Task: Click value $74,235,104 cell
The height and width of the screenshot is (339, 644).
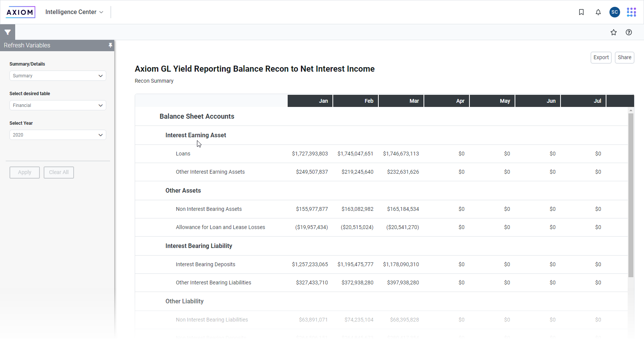Action: click(359, 320)
